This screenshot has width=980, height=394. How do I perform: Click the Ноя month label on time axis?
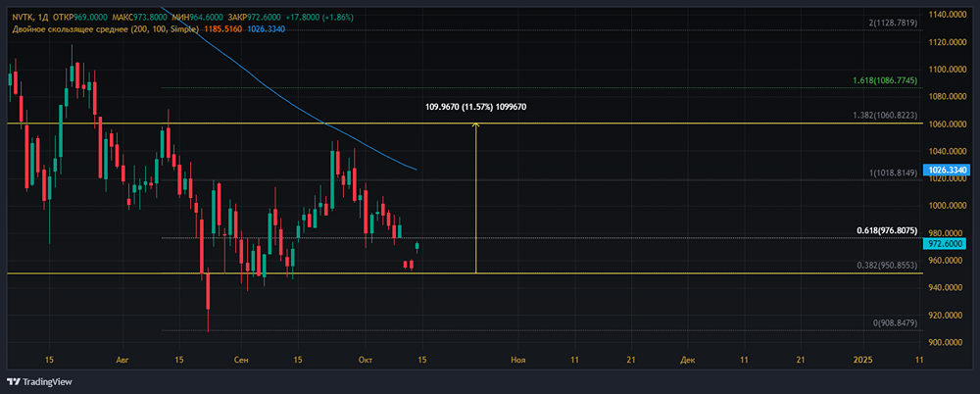click(517, 360)
